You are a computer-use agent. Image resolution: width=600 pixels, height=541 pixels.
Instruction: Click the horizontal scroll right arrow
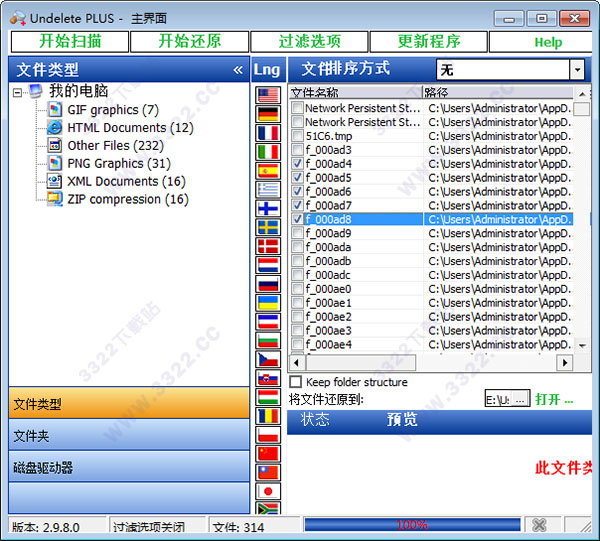click(x=564, y=362)
